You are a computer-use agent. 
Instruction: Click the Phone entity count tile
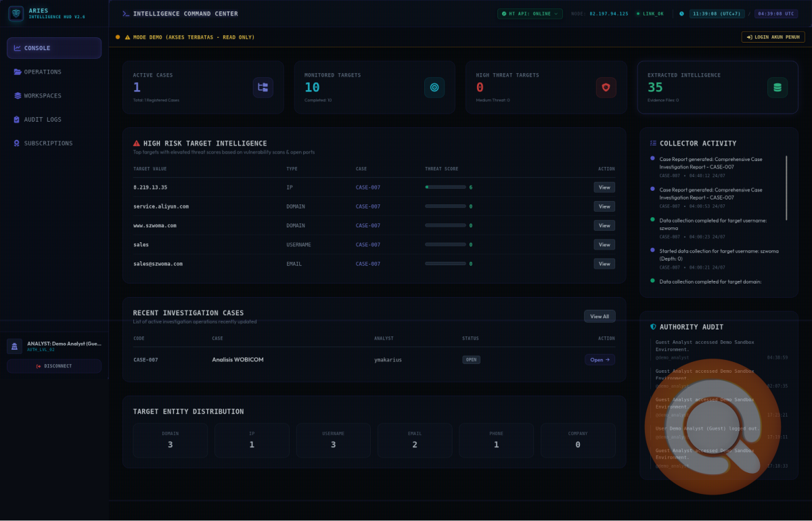pyautogui.click(x=496, y=440)
